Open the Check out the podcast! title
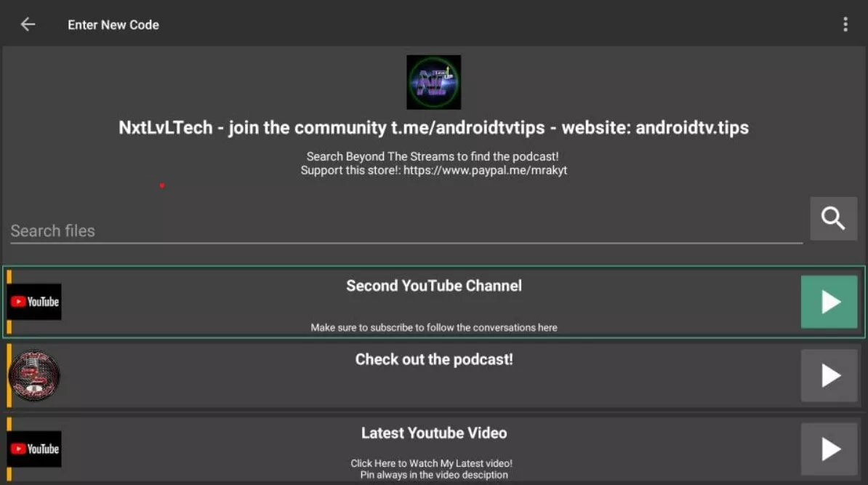 434,359
